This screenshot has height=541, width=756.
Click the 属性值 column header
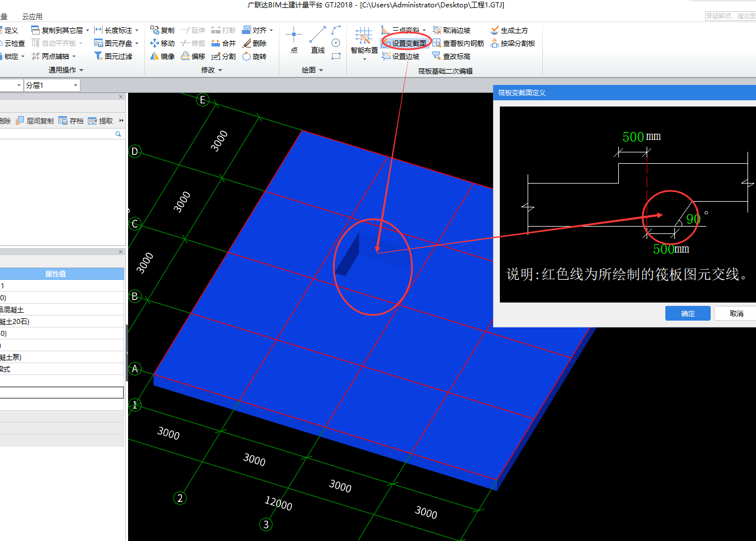[x=56, y=274]
